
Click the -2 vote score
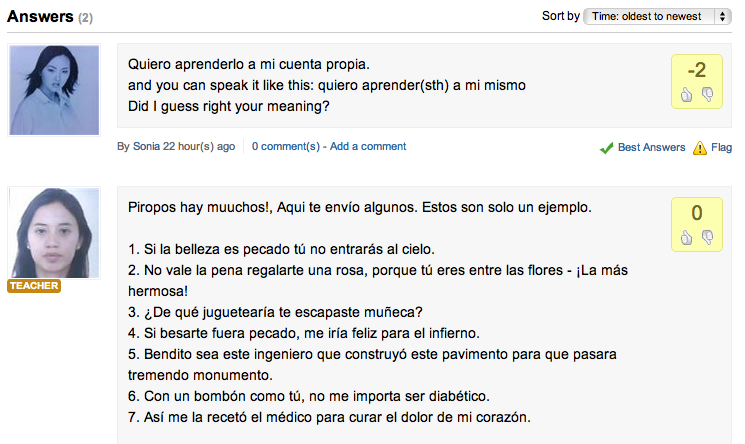pos(697,70)
